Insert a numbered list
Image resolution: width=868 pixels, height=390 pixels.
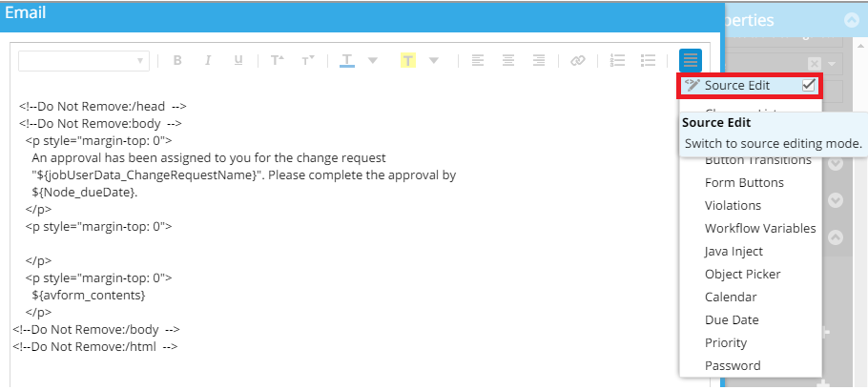[617, 60]
